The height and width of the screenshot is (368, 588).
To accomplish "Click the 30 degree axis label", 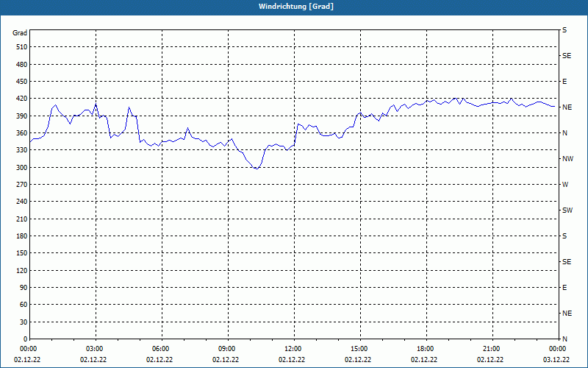I will [24, 322].
